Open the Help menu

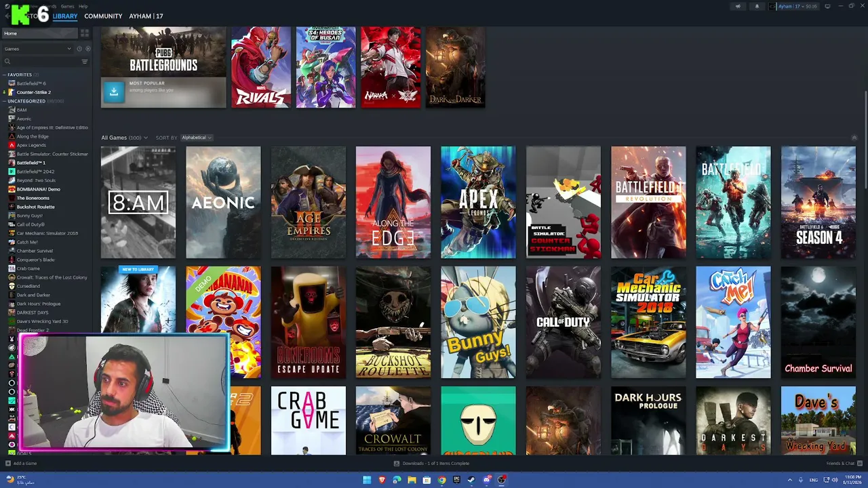[x=83, y=6]
